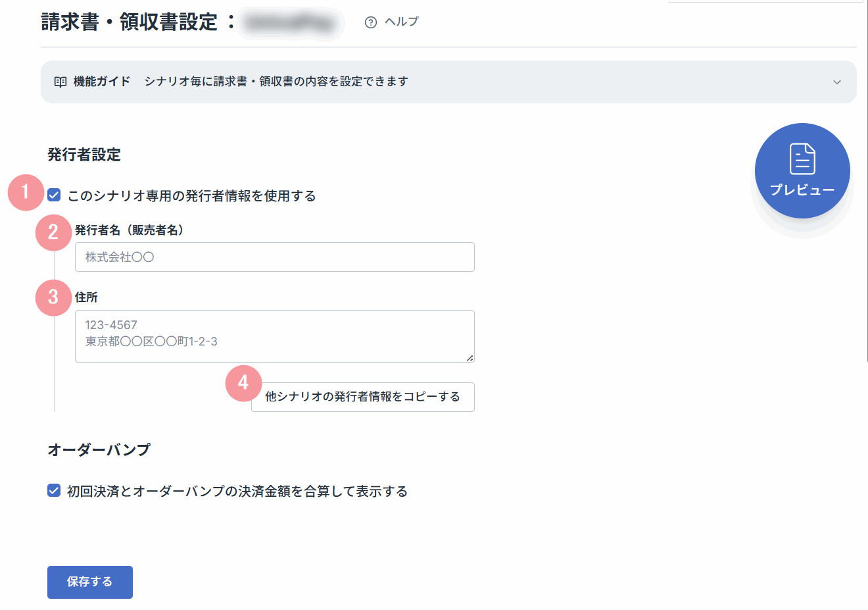The image size is (868, 610).
Task: Toggle 初回決済とオーダーバンプ合算表示 checkbox
Action: point(54,490)
